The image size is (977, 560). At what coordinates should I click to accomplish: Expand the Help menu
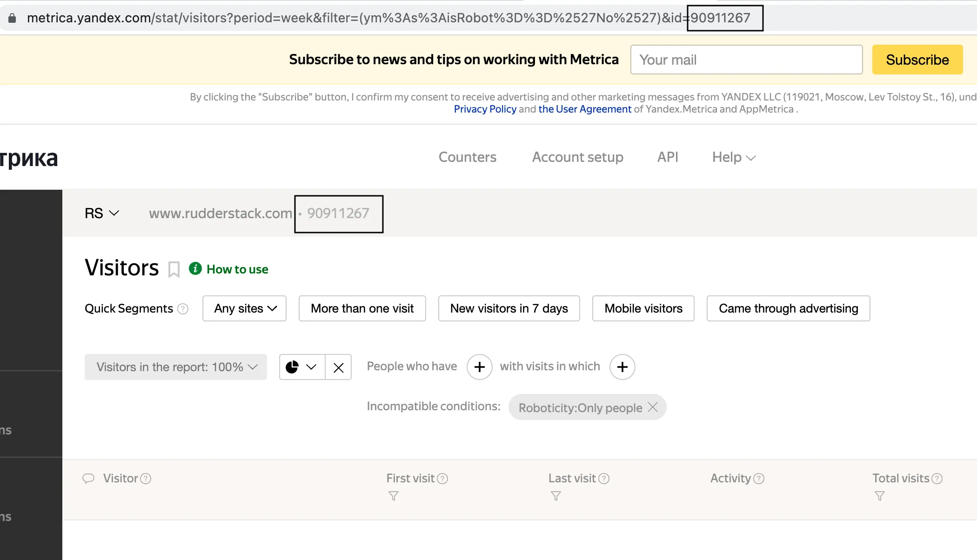point(734,157)
